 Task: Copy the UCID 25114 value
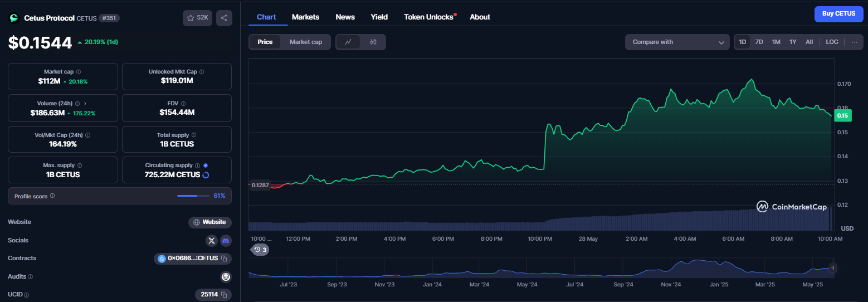pyautogui.click(x=224, y=294)
